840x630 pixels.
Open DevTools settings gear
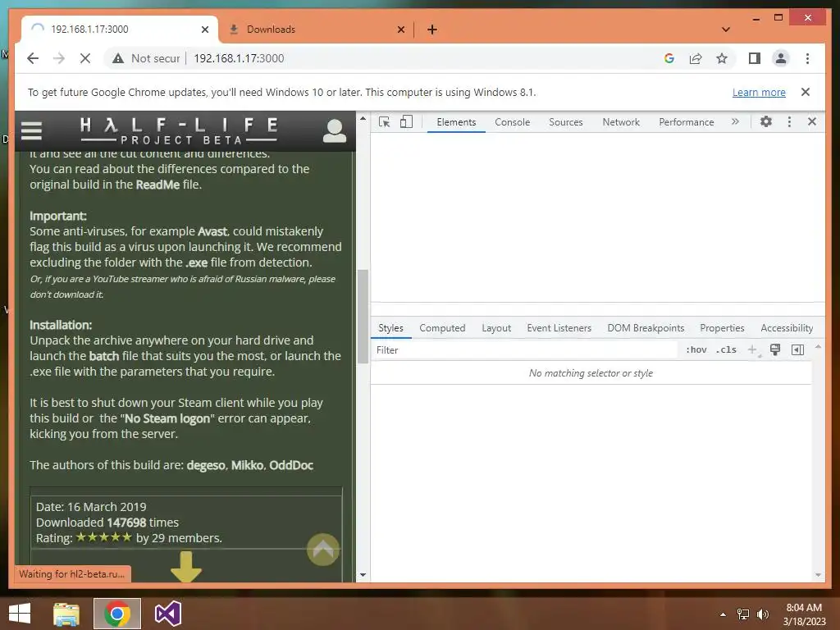tap(766, 121)
